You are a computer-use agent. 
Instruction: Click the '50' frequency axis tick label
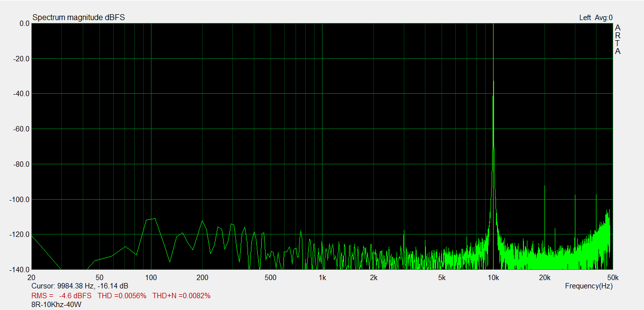pyautogui.click(x=99, y=278)
